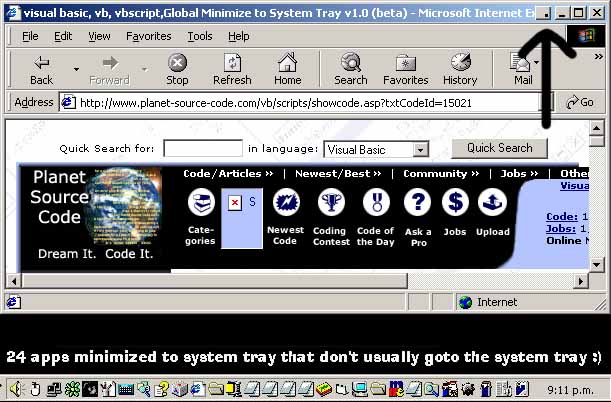Click the Newest Code icon

point(285,205)
